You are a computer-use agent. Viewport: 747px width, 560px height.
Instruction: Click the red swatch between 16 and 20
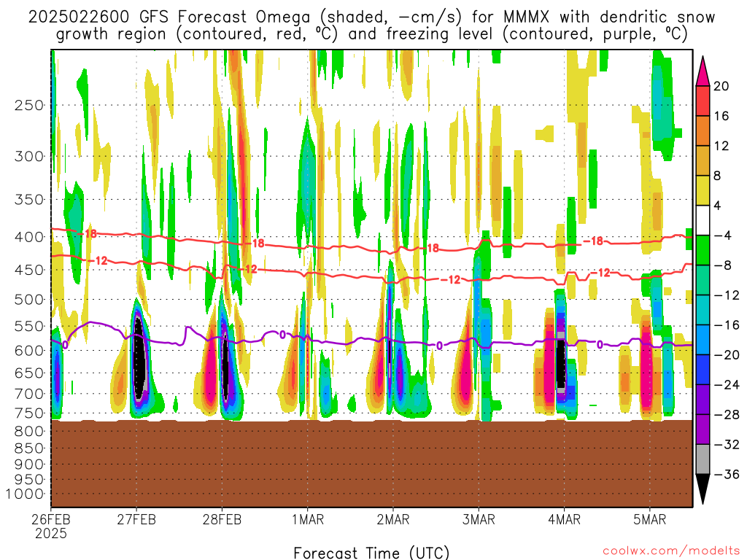(x=703, y=101)
